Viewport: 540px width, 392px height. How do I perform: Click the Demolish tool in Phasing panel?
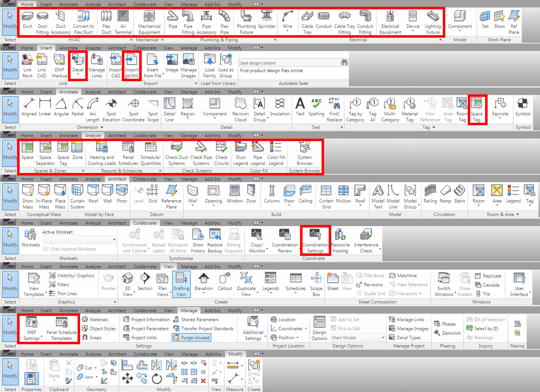(x=447, y=333)
